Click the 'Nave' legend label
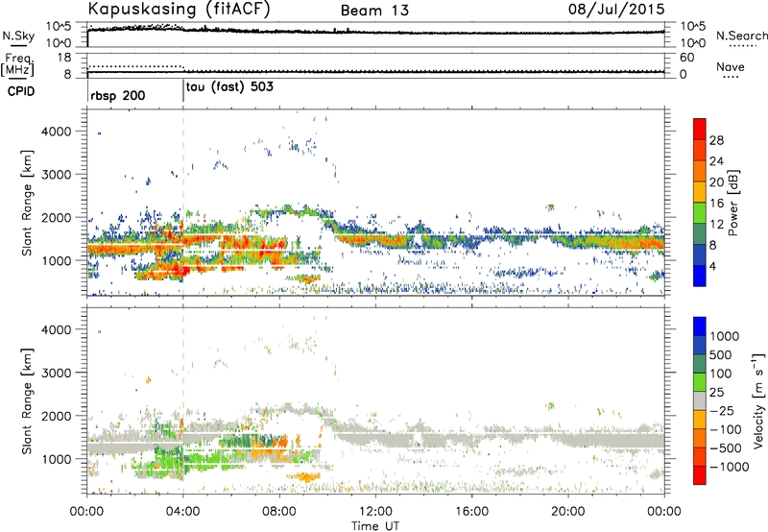768x532 pixels. pos(731,66)
